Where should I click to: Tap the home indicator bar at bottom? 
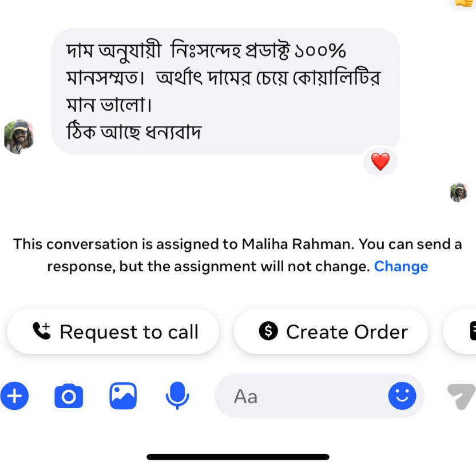[238, 457]
